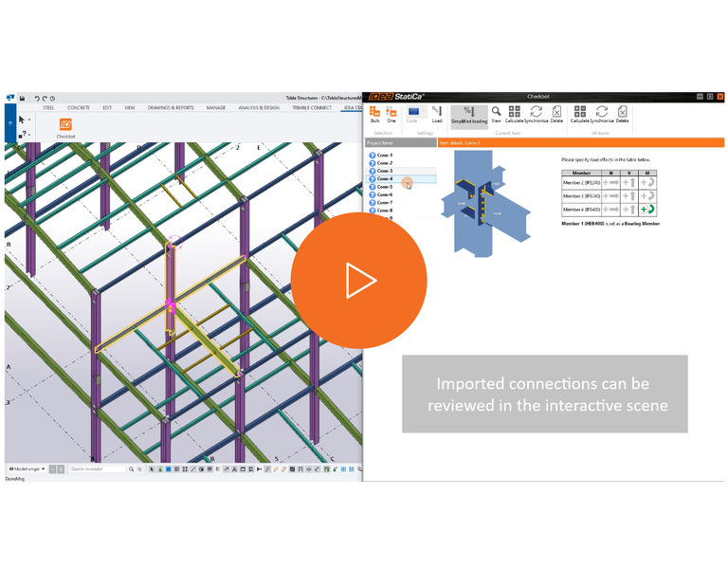Toggle N load for Member 2 (IPE240)

pos(610,182)
